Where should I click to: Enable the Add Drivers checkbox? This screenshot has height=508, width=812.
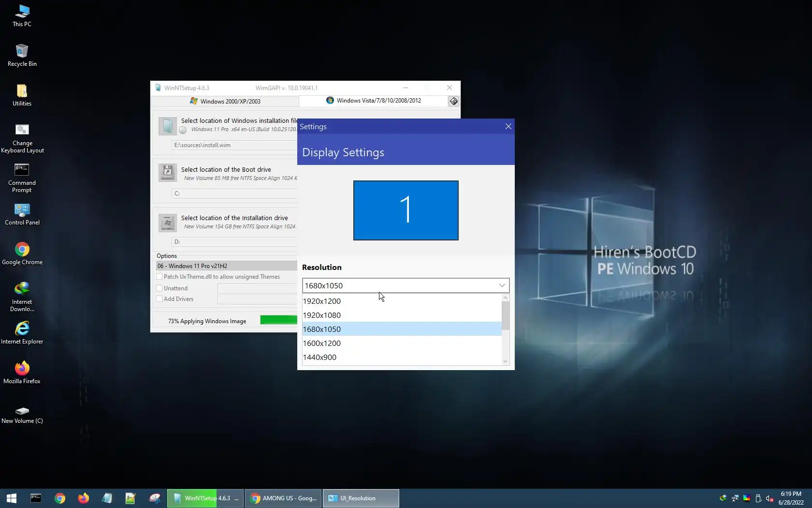[159, 299]
